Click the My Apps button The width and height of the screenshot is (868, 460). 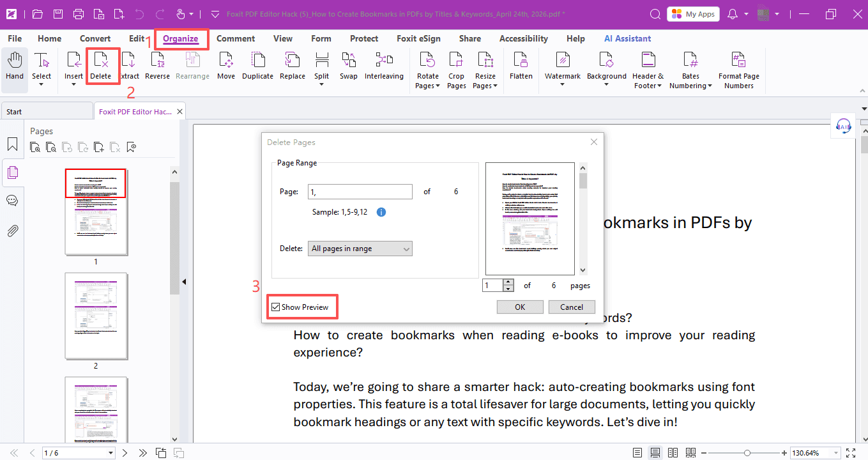tap(693, 14)
